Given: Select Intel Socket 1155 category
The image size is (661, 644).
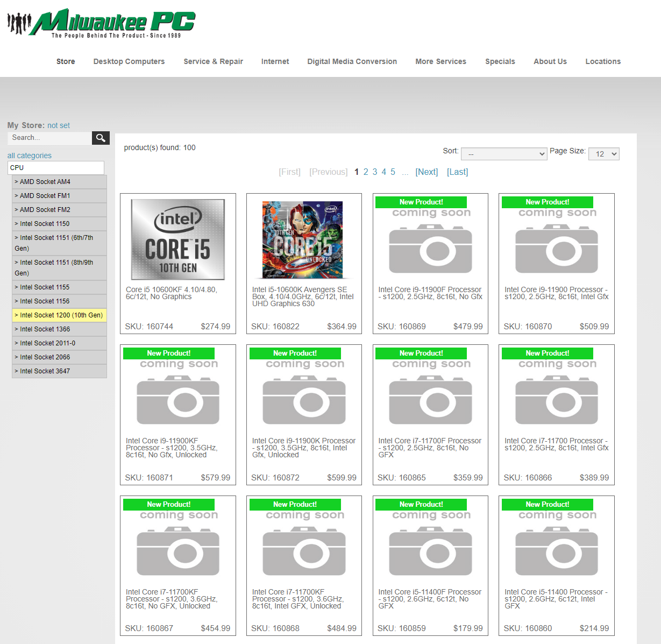Looking at the screenshot, I should (x=60, y=287).
